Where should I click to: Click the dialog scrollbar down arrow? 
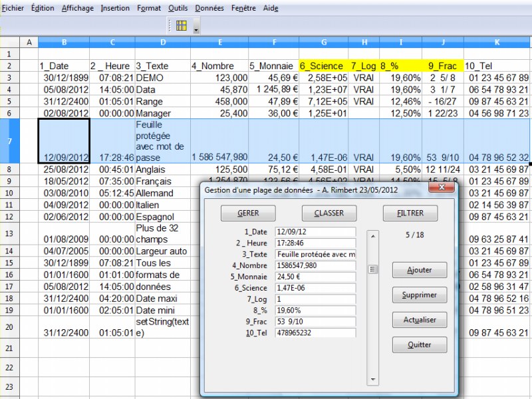point(373,379)
